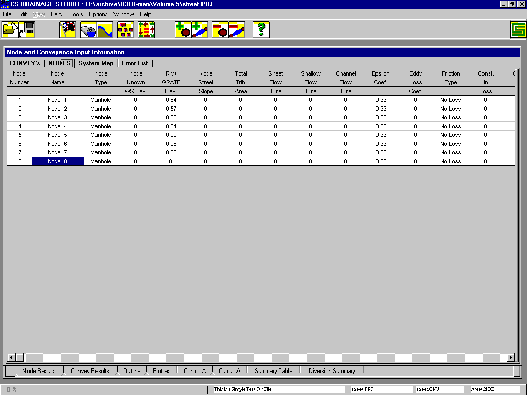This screenshot has height=396, width=527.
Task: Open the Overall Summary bottom tab
Action: [332, 371]
